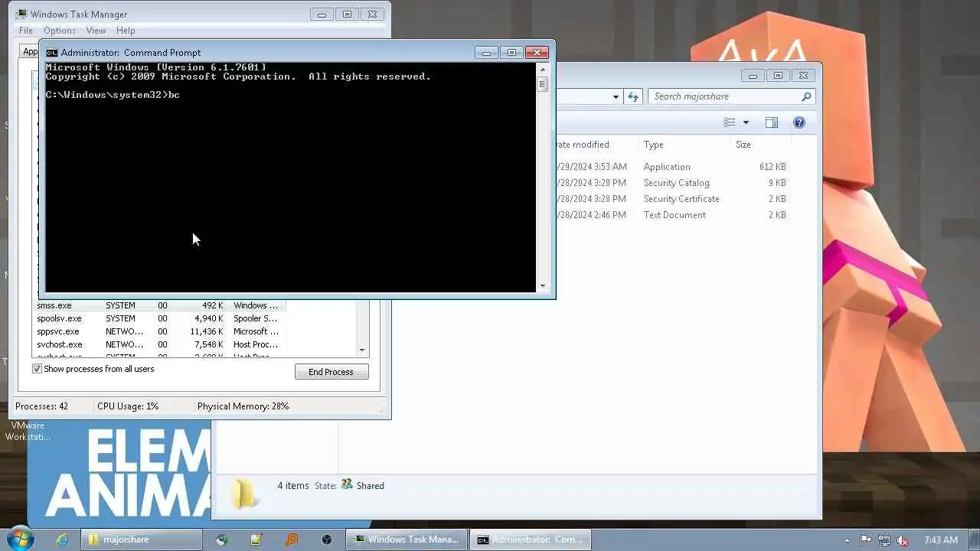Select the Application file row, 612 KB

point(672,167)
